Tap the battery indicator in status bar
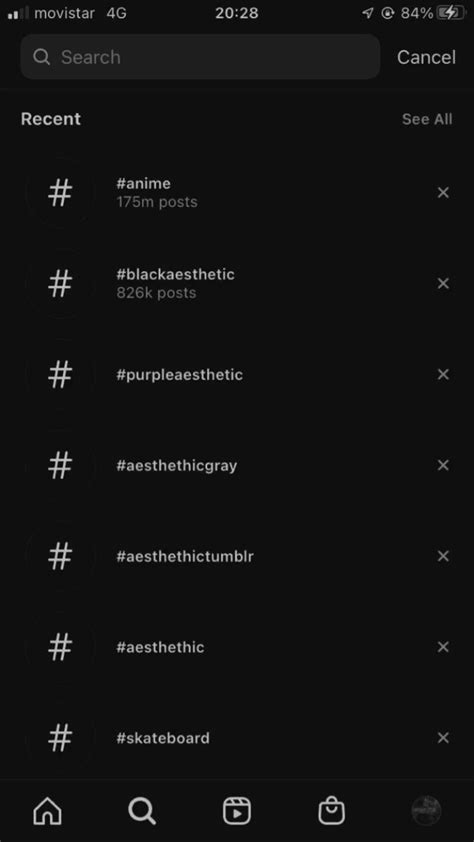 (451, 13)
